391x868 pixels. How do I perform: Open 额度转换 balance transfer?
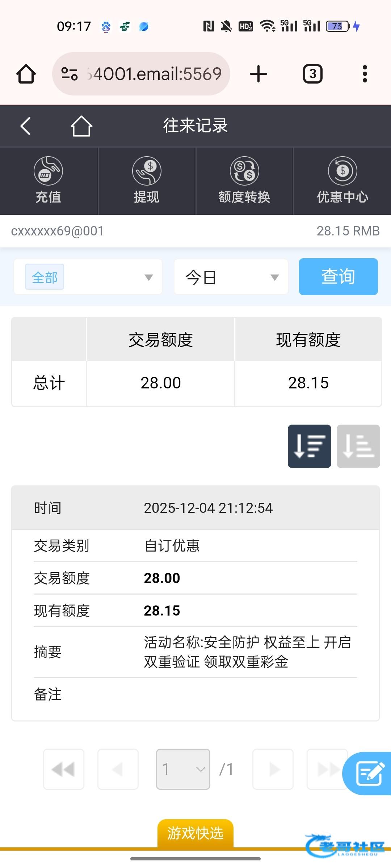244,180
